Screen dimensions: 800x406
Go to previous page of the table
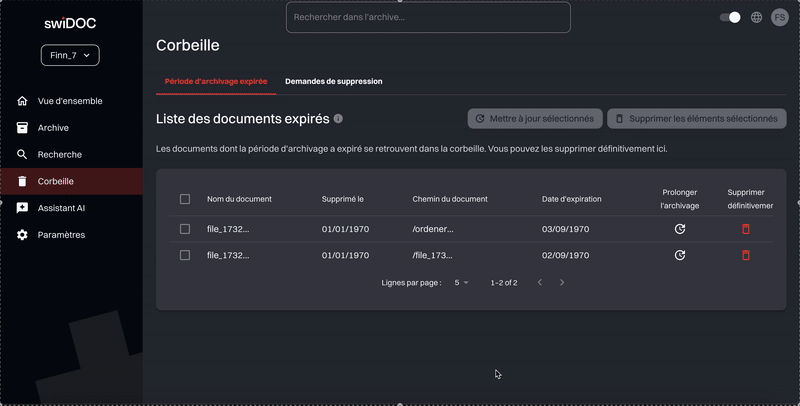[x=540, y=283]
